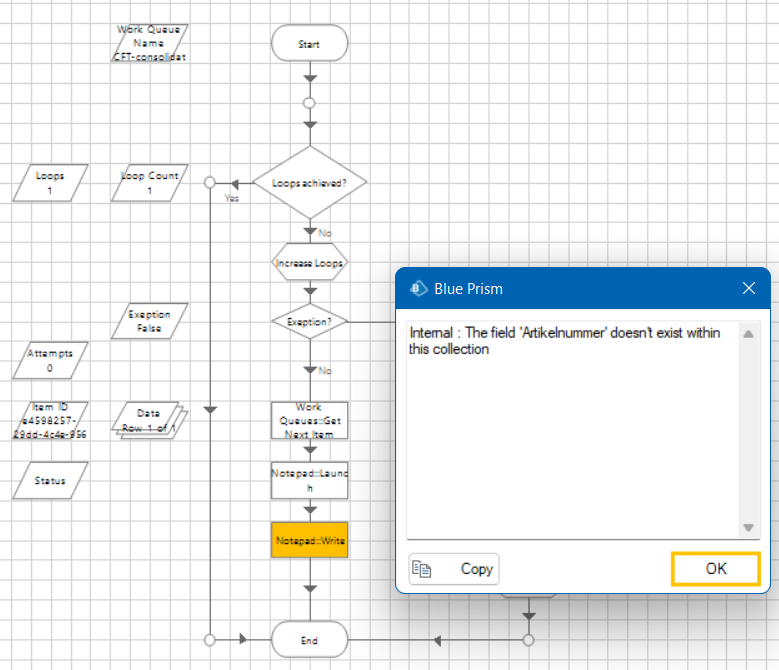Image resolution: width=779 pixels, height=670 pixels.
Task: Click the anchor circle left of 'Loops achieved?'
Action: [210, 183]
